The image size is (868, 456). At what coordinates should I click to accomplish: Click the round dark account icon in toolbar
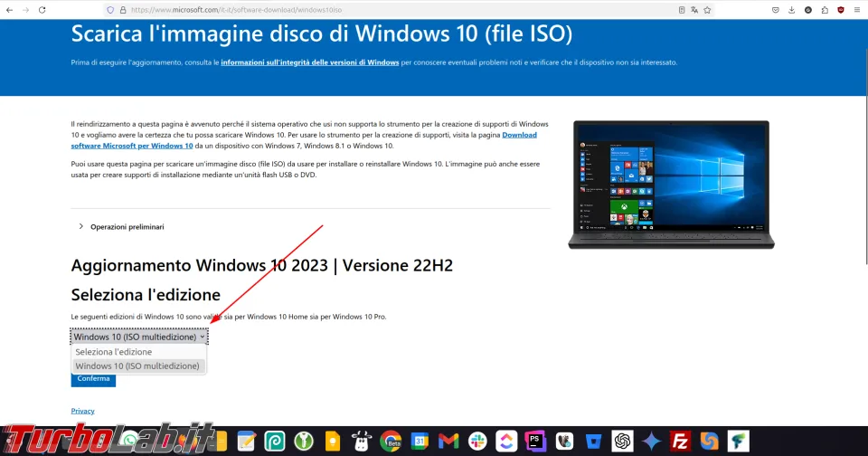tap(808, 10)
